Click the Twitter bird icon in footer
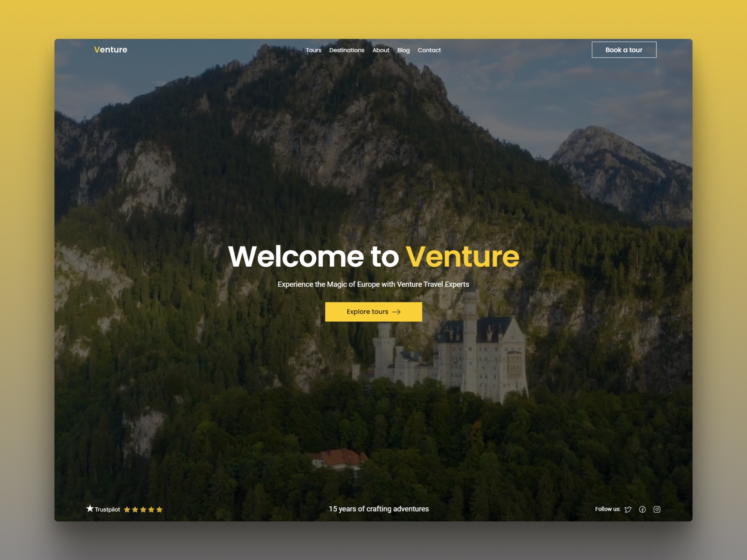Viewport: 747px width, 560px height. (x=628, y=509)
